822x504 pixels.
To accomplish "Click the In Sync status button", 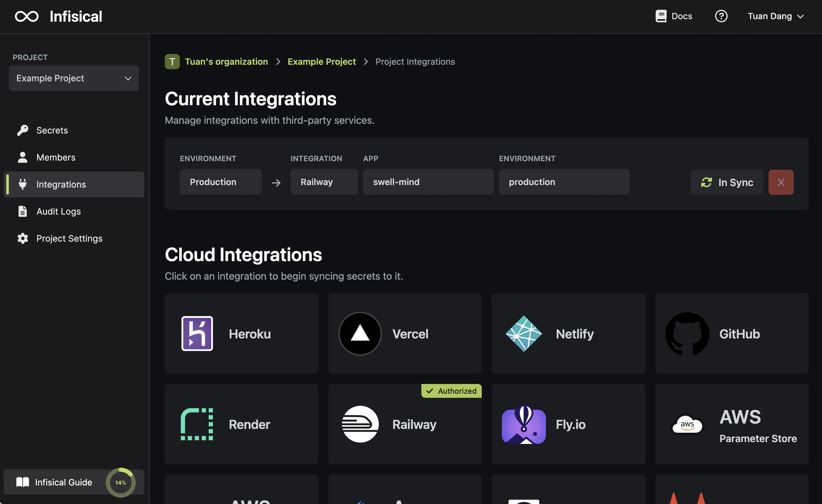I will [x=727, y=182].
